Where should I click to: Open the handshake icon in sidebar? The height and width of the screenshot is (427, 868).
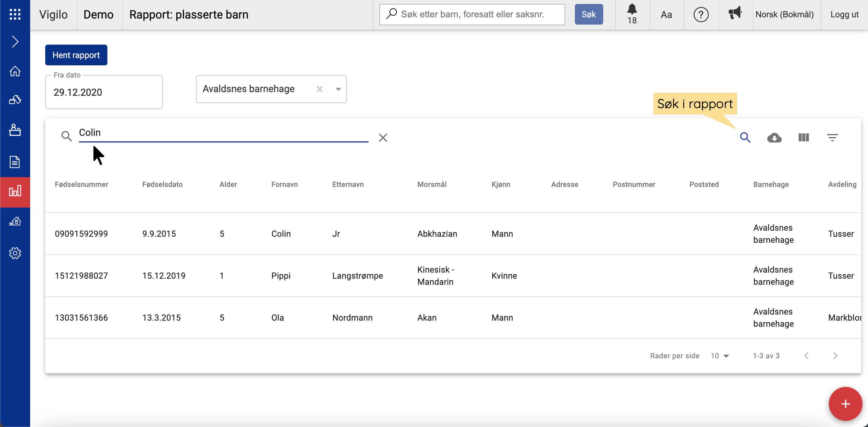15,100
